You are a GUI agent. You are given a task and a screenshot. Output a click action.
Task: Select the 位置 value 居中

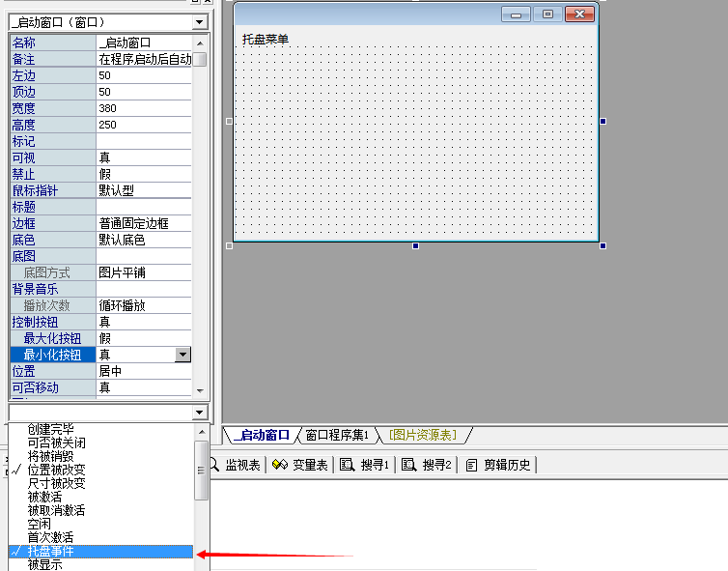click(x=144, y=371)
